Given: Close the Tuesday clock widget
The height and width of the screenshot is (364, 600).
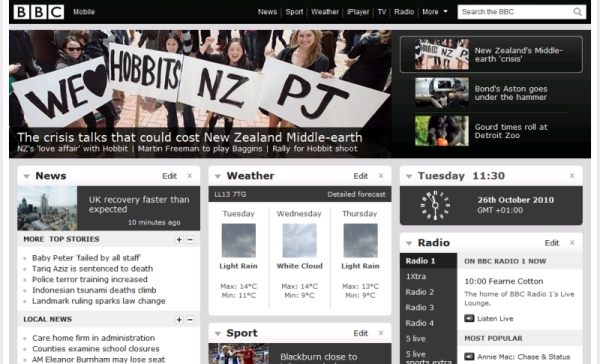Looking at the screenshot, I should [x=572, y=176].
